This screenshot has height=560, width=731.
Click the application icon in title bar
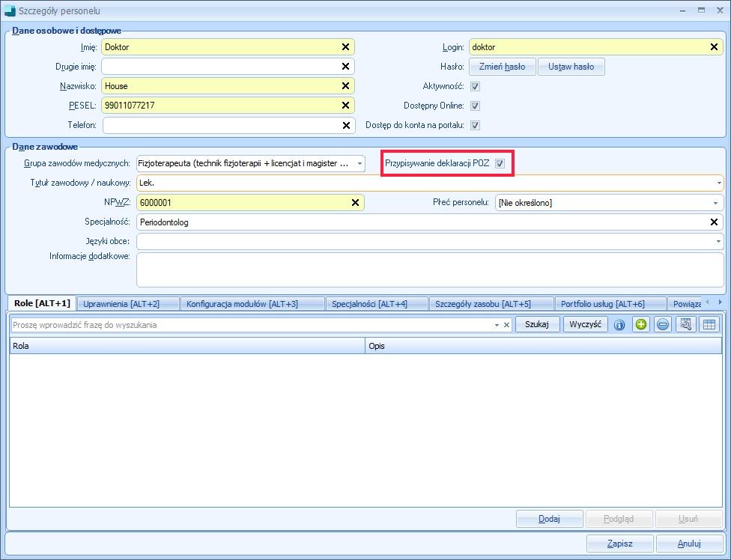tap(9, 10)
